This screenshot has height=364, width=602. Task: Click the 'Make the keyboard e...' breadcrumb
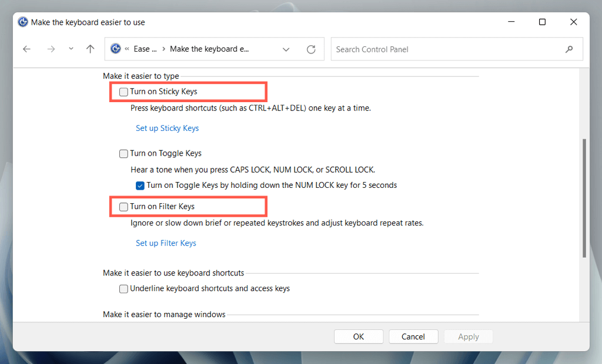[209, 49]
